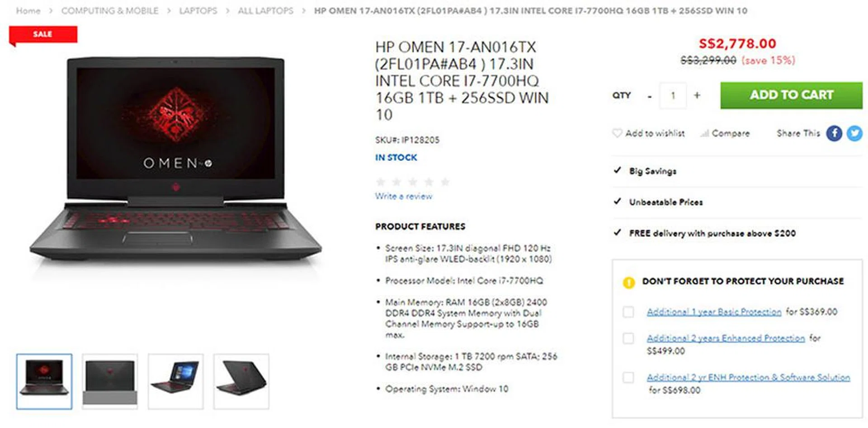Rate product with the first star

[x=381, y=182]
